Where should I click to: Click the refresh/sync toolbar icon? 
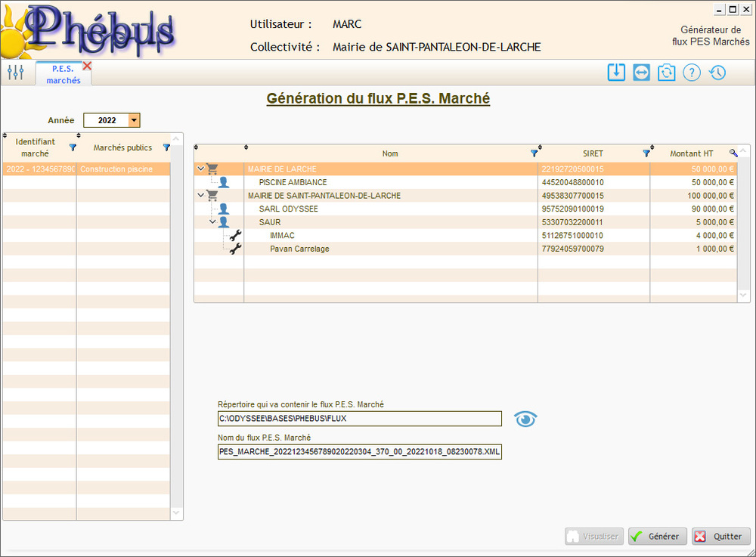(x=666, y=73)
